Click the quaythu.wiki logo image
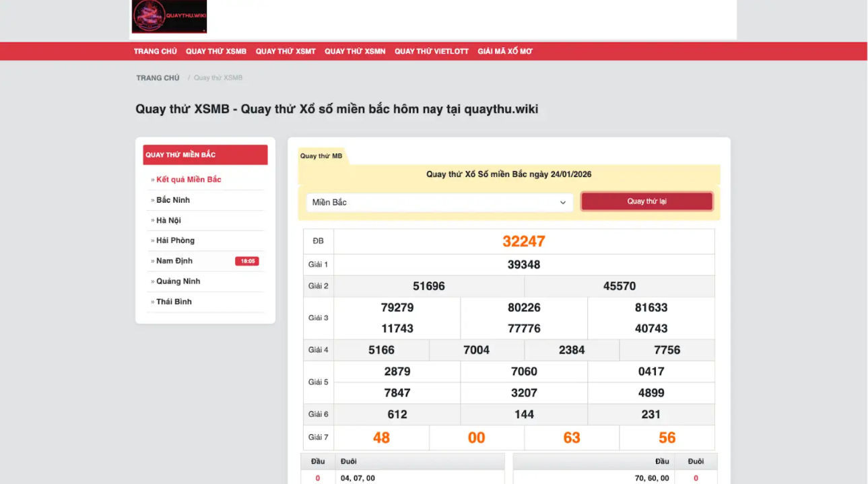The height and width of the screenshot is (484, 868). tap(169, 17)
